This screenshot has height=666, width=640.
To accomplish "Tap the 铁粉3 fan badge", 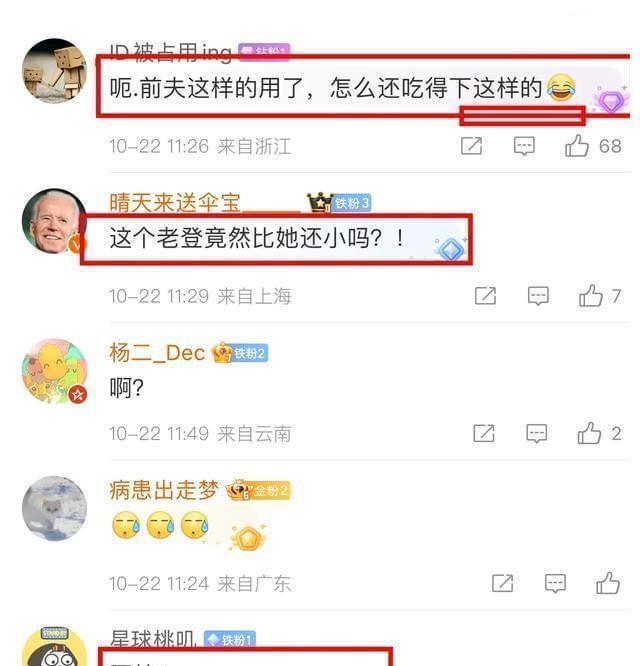I will click(352, 203).
